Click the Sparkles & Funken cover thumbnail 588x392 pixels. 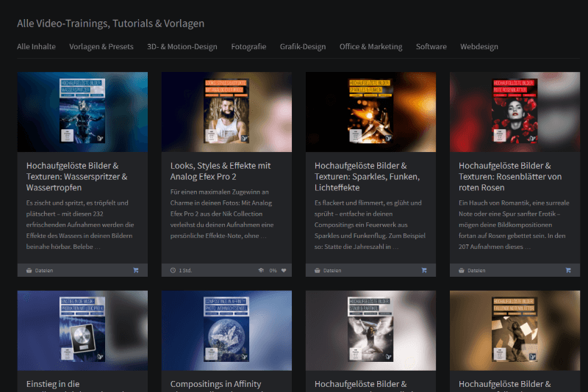pyautogui.click(x=371, y=112)
